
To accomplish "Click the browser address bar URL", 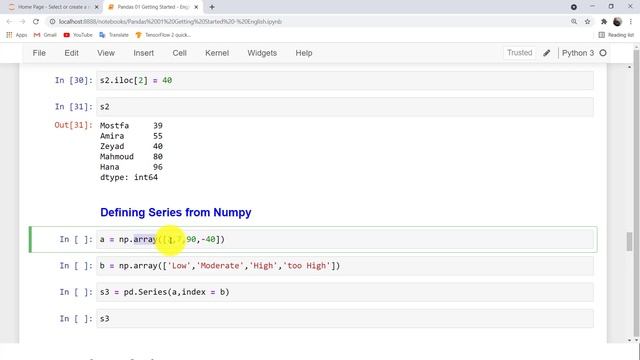I will [x=170, y=22].
